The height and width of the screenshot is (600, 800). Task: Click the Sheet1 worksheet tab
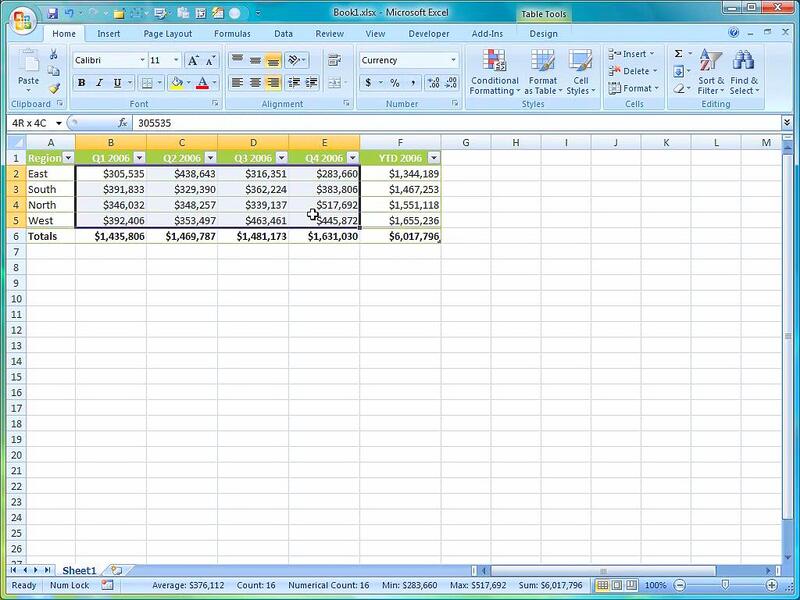pyautogui.click(x=80, y=570)
